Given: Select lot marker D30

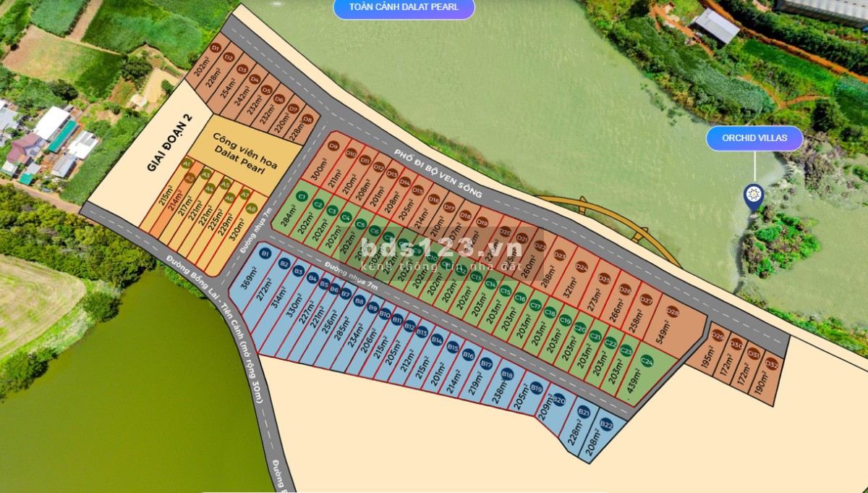Looking at the screenshot, I should click(x=736, y=345).
